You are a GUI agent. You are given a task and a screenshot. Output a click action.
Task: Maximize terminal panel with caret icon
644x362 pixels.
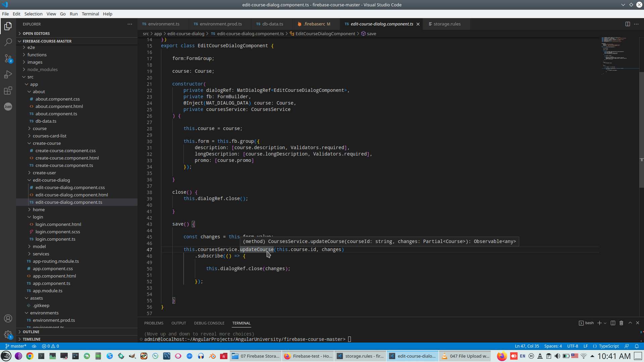click(x=630, y=323)
